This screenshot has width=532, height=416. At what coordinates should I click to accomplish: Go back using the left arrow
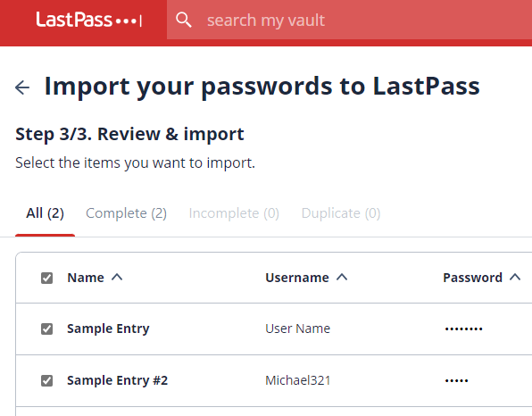tap(22, 87)
